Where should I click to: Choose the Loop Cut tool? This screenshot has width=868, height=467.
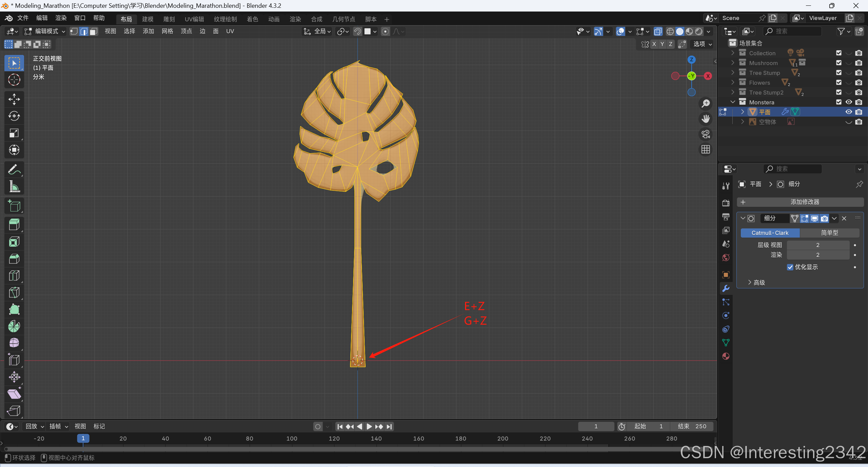(x=14, y=276)
